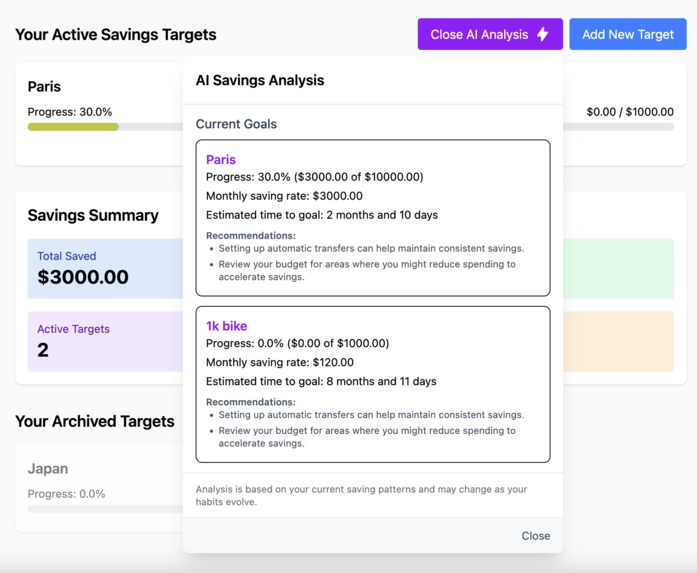This screenshot has width=697, height=573.
Task: Click the Paris goal analysis box
Action: point(373,218)
